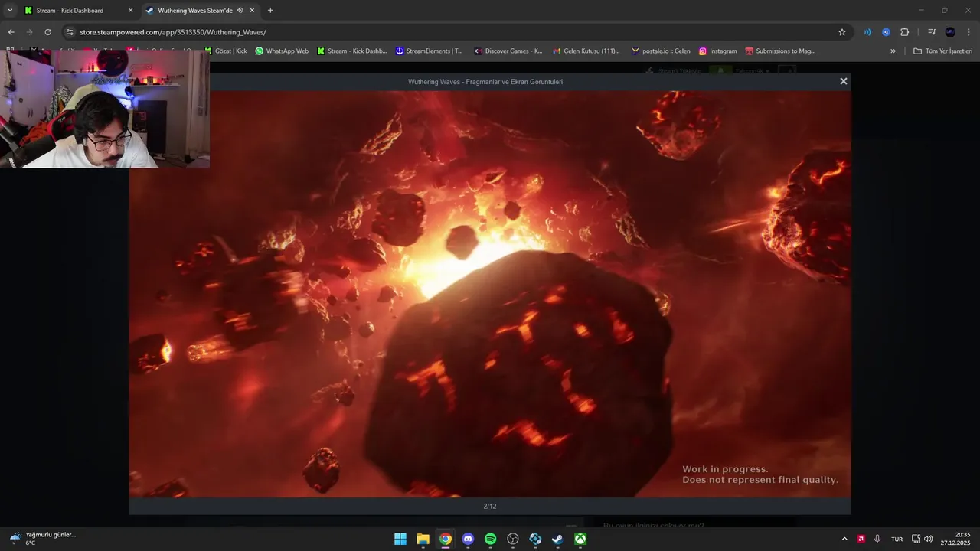Open OBS Studio from the taskbar
Screen dimensions: 980x551
(x=513, y=539)
